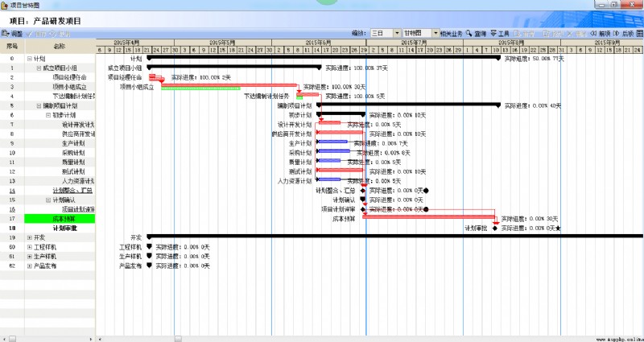
Task: Open the 缩放 三日 zoom dropdown
Action: [x=397, y=34]
